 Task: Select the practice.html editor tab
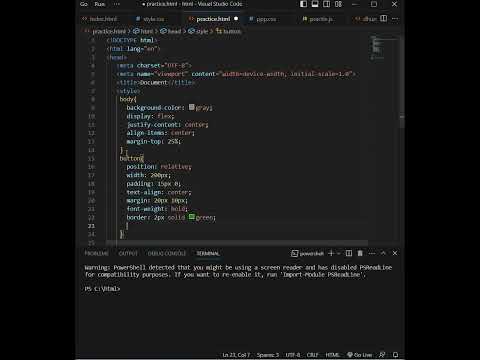point(213,19)
